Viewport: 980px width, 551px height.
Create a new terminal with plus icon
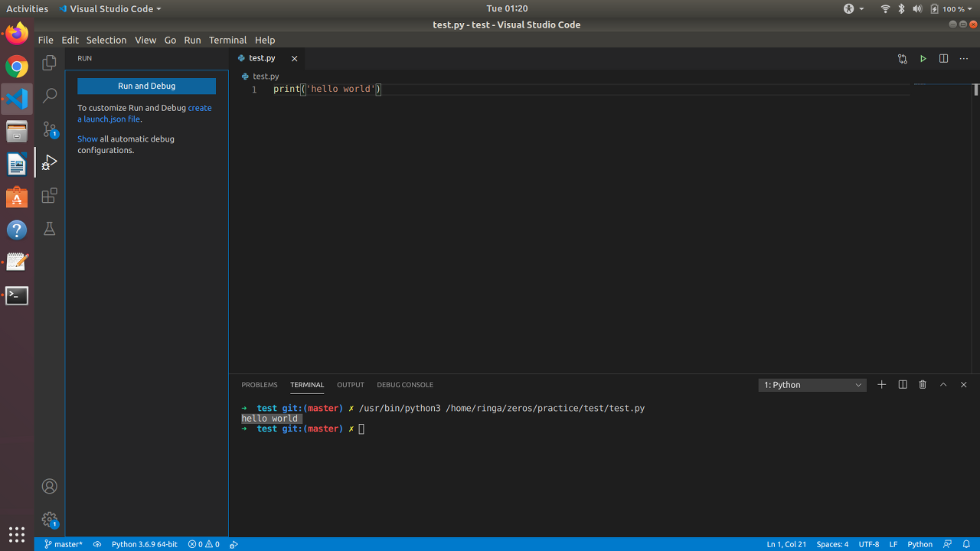coord(882,384)
